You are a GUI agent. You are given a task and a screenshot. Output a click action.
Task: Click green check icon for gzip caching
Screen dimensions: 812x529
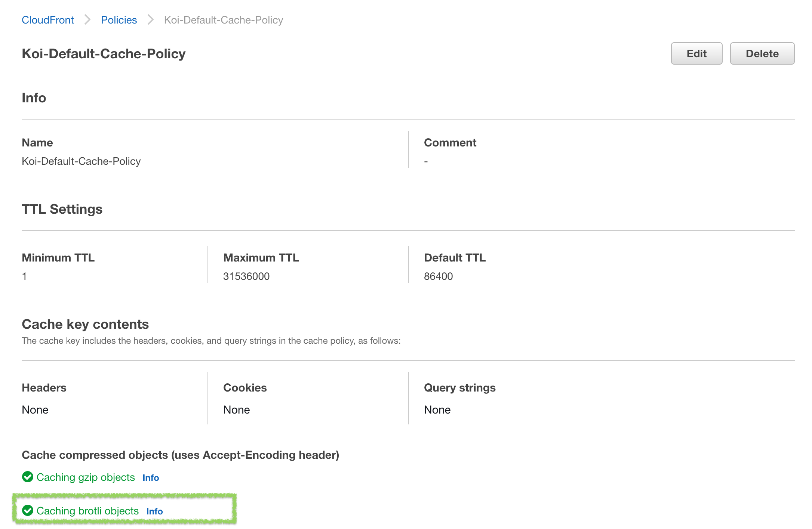28,477
